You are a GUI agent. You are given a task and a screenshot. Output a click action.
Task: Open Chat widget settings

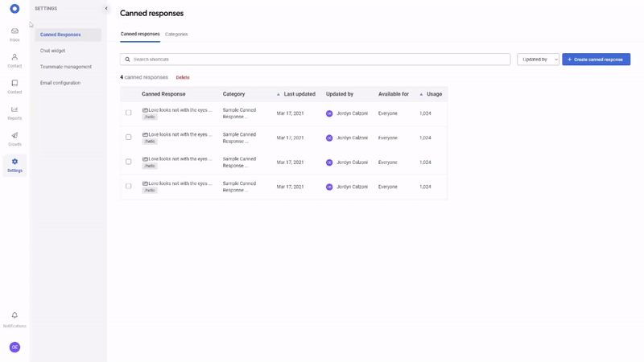tap(52, 51)
